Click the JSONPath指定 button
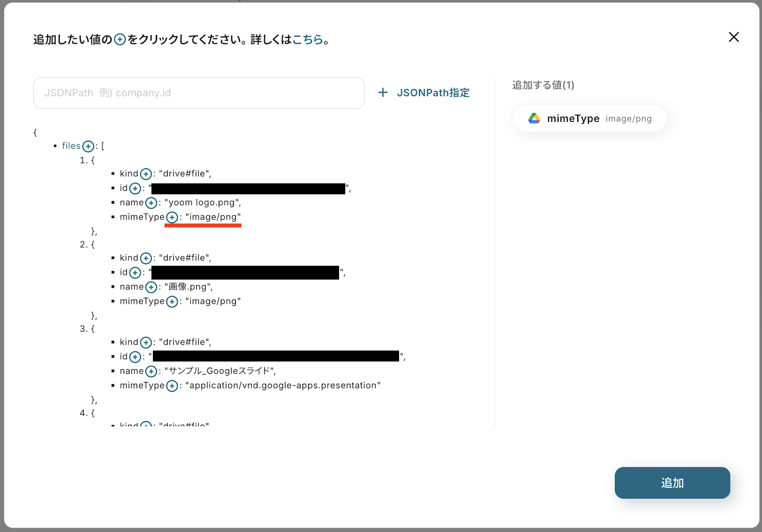762x532 pixels. pos(423,93)
